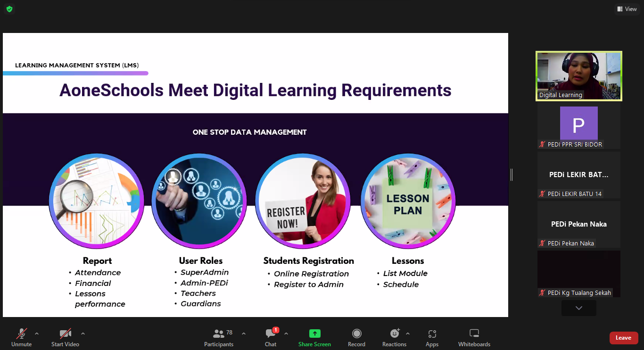Click the participant count 78

(x=230, y=333)
